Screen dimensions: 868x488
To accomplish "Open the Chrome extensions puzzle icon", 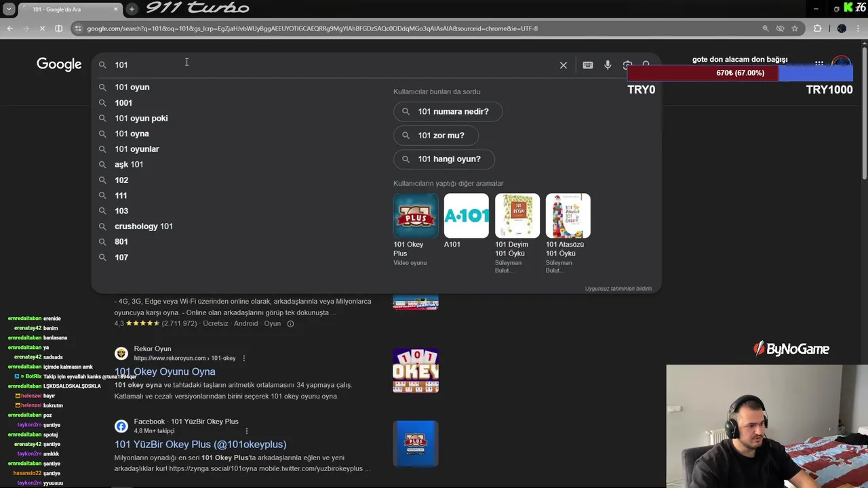I will [817, 28].
